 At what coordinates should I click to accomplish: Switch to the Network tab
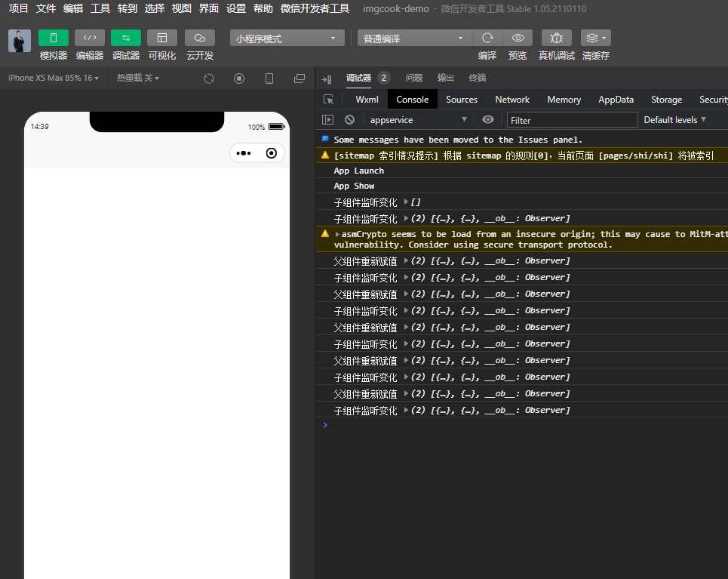(512, 100)
